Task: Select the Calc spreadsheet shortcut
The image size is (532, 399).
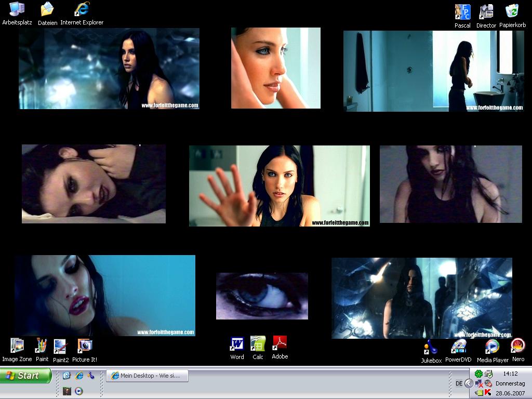Action: pyautogui.click(x=258, y=344)
